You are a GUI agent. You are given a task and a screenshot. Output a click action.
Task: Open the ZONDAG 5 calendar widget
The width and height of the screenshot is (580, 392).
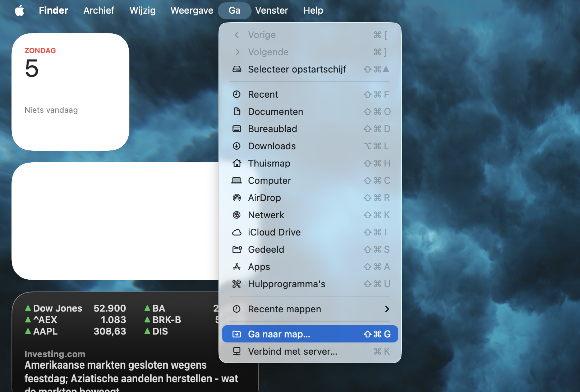(x=70, y=92)
